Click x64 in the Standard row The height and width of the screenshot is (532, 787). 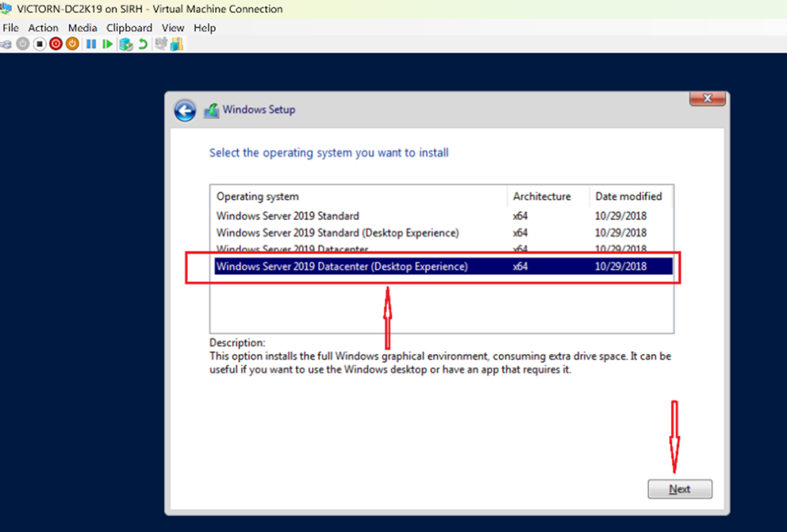tap(520, 216)
